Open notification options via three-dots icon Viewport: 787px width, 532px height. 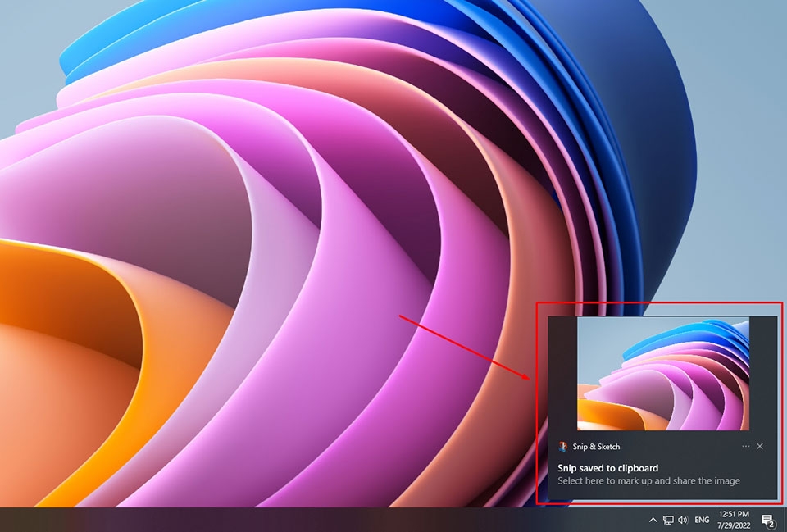(x=745, y=446)
